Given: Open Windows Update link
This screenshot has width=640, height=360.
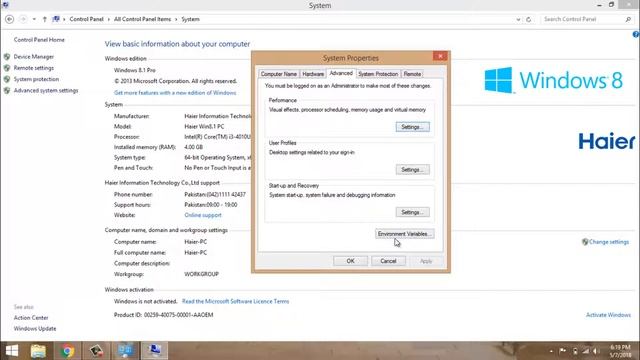Looking at the screenshot, I should pyautogui.click(x=35, y=329).
